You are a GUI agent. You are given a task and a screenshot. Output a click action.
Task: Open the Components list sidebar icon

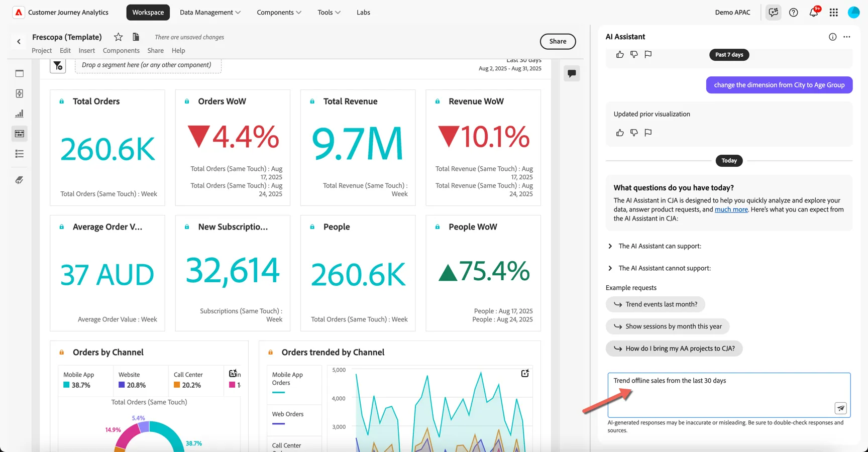(x=20, y=154)
